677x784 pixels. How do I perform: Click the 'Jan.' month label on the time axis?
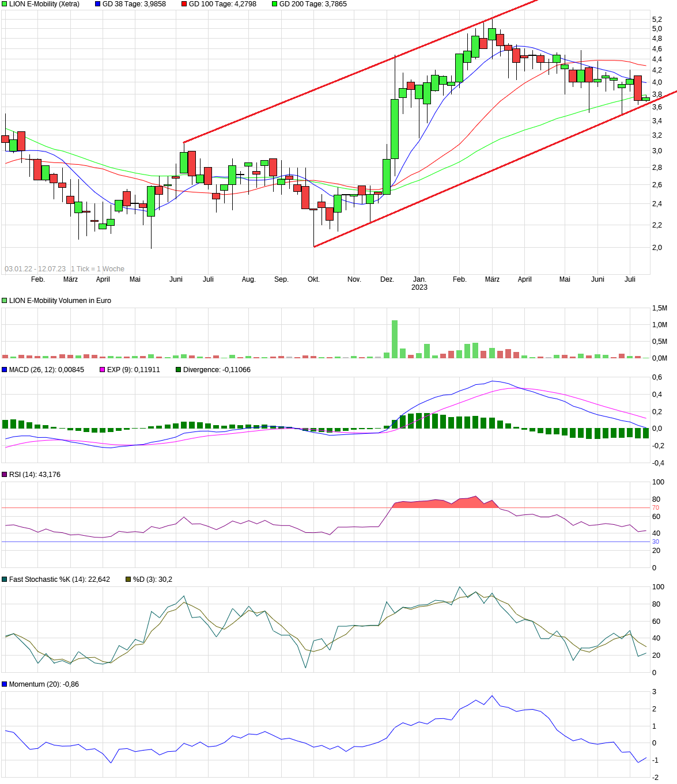(419, 279)
